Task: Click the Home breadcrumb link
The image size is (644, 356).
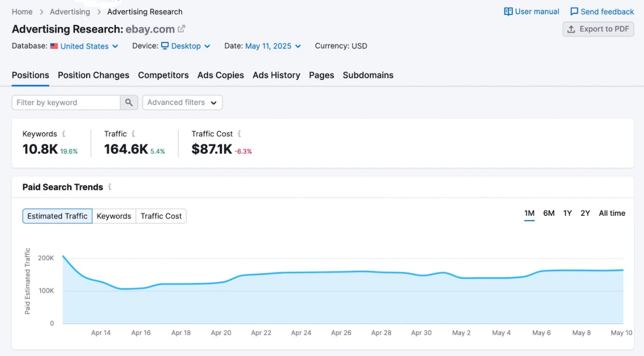Action: tap(22, 12)
